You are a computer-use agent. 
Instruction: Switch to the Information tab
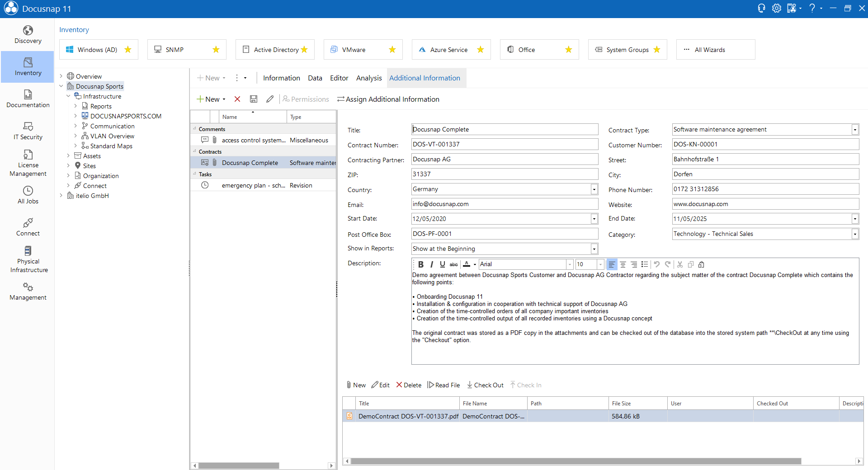pyautogui.click(x=282, y=78)
